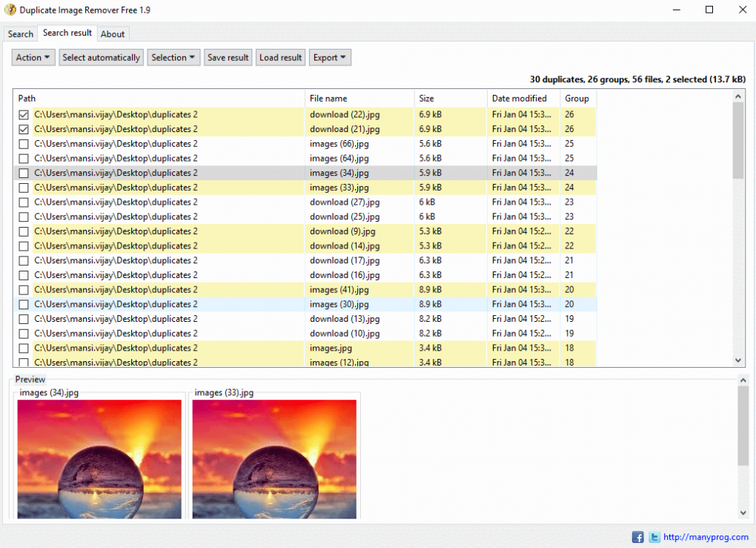Click the Twitter icon in footer
The image size is (756, 548).
click(x=654, y=537)
